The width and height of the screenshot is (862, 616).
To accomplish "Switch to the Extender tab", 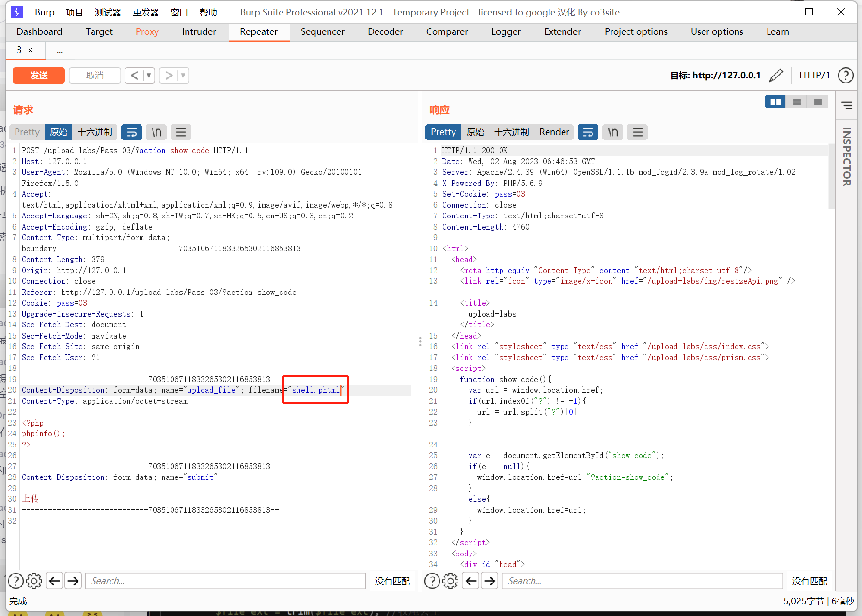I will (x=562, y=31).
